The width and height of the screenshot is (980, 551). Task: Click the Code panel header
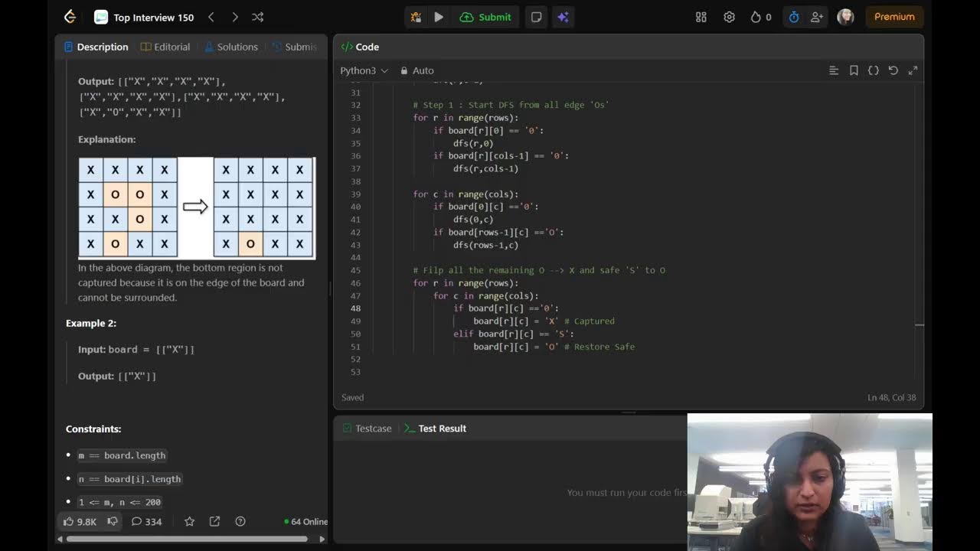pos(361,47)
